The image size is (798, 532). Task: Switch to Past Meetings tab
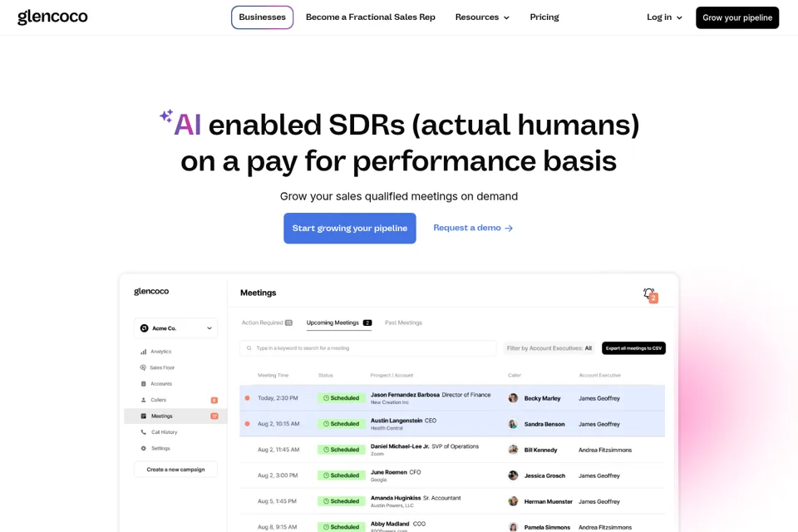404,323
